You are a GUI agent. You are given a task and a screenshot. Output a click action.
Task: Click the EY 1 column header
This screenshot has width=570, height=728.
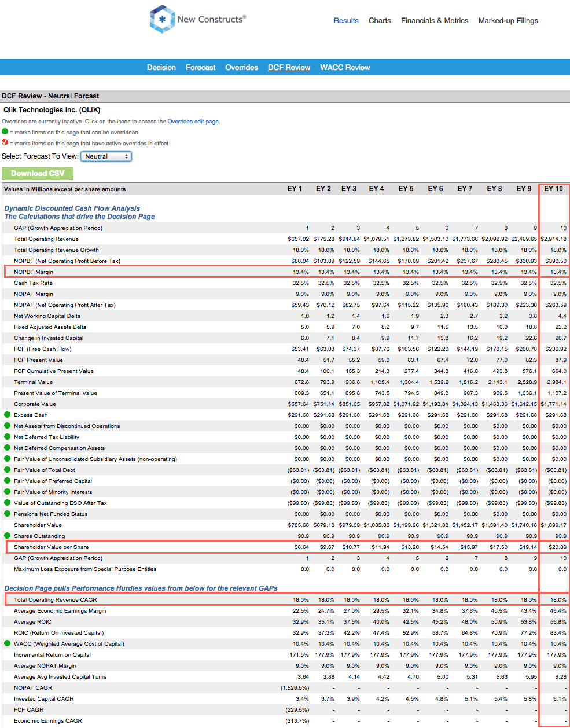point(295,189)
